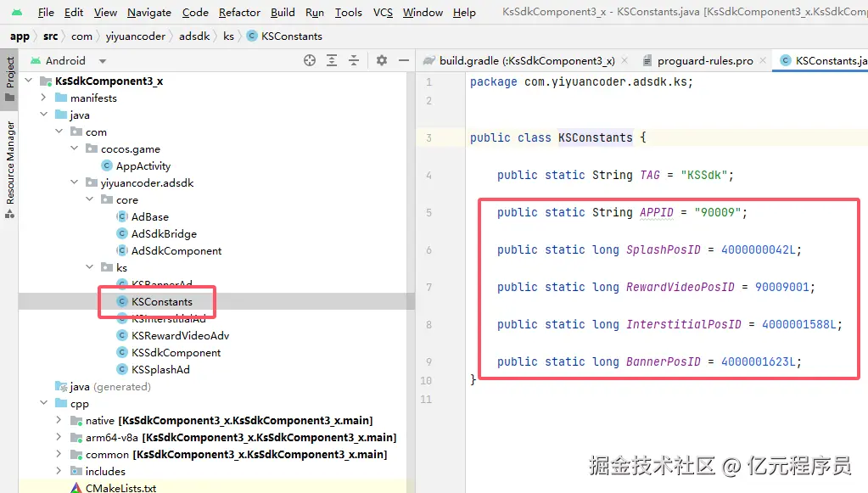Open the Tools menu
This screenshot has height=493, width=868.
click(x=348, y=12)
